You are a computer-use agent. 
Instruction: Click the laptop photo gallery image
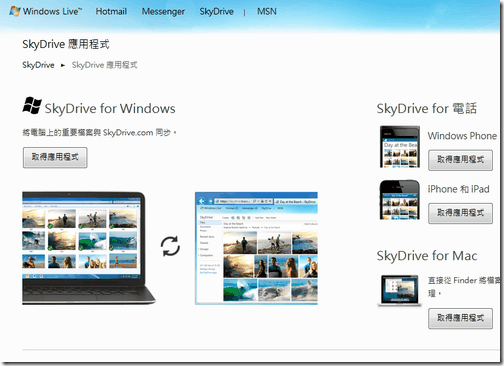click(88, 248)
